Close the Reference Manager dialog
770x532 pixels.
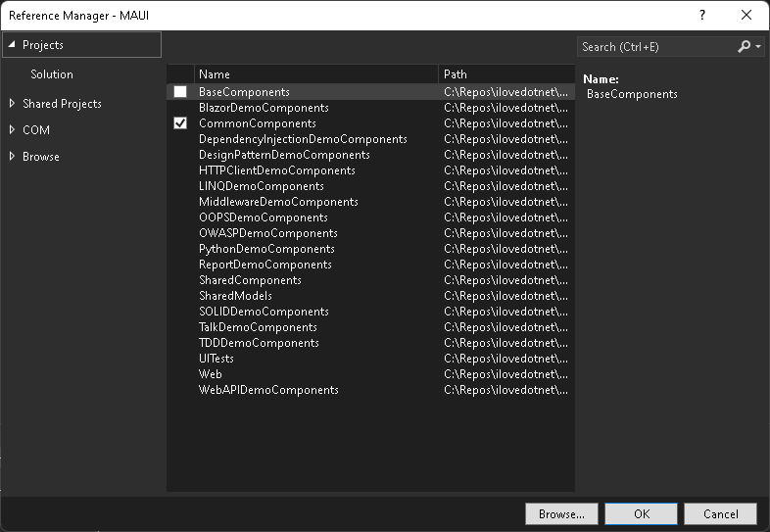746,16
